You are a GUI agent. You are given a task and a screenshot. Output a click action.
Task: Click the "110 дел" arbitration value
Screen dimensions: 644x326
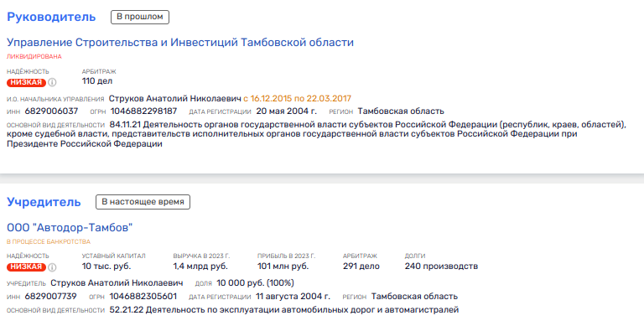point(97,81)
